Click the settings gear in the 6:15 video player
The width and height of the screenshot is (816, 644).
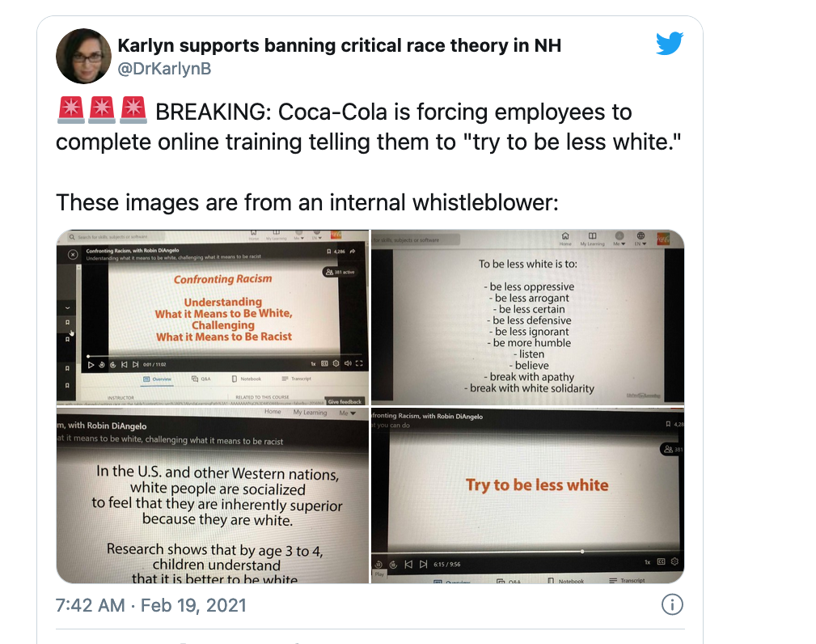coord(674,561)
